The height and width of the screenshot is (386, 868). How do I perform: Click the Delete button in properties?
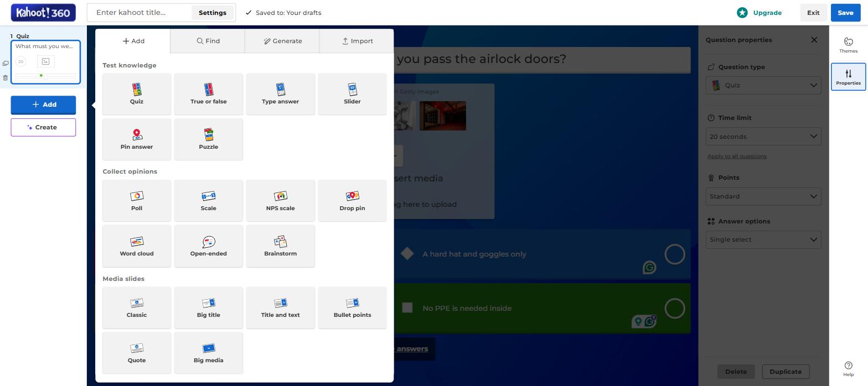[x=736, y=372]
